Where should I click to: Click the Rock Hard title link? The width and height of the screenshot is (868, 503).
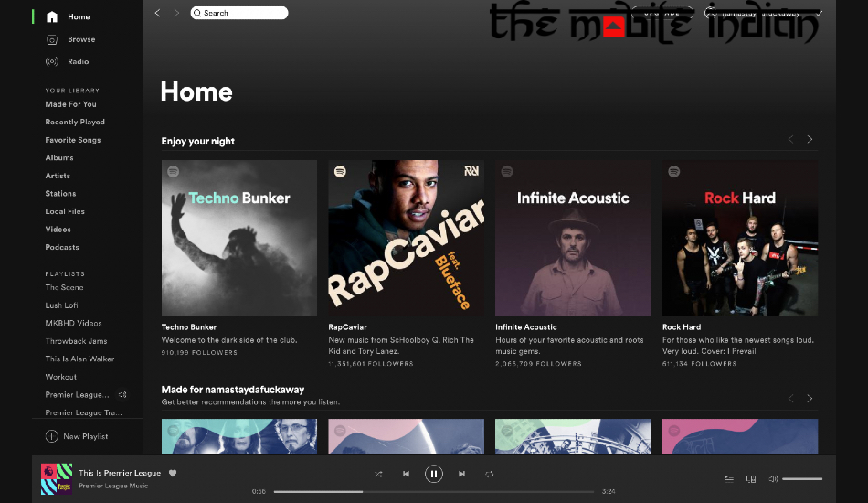pos(682,327)
